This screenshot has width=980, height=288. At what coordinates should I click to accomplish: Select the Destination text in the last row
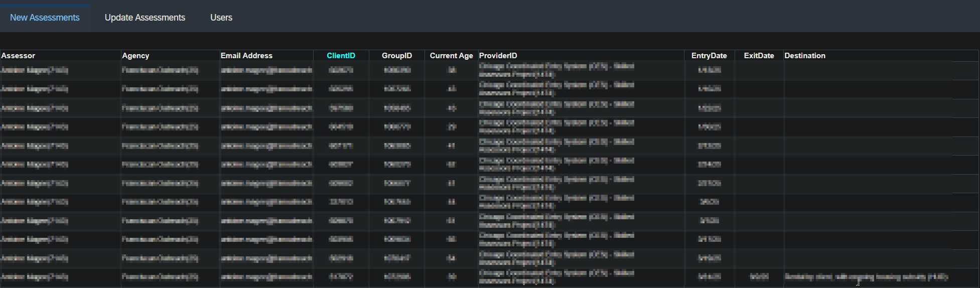(x=866, y=277)
